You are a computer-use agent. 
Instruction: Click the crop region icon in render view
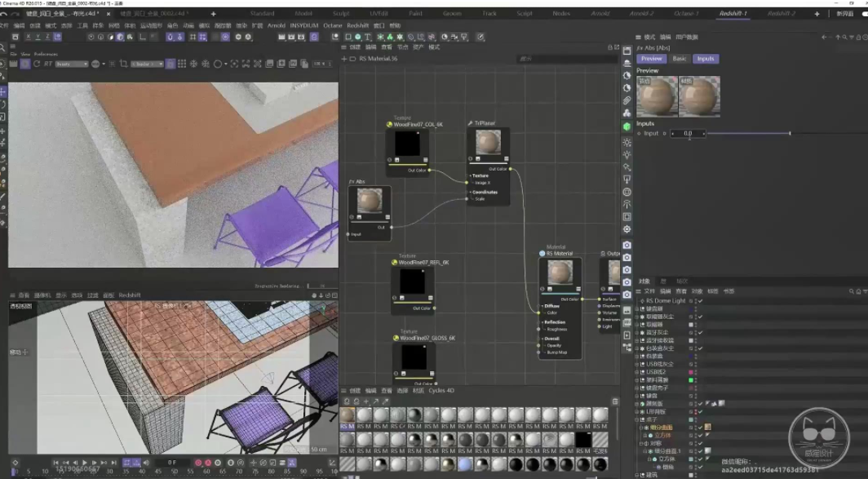coord(123,64)
